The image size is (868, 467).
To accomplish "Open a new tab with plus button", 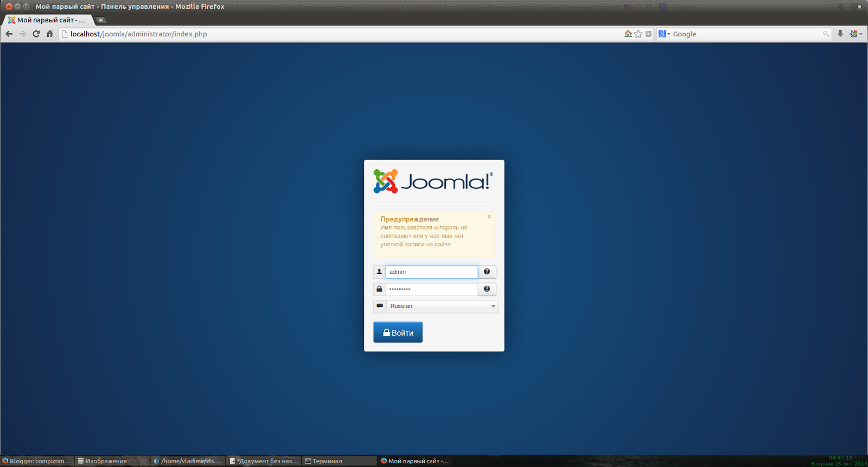I will [101, 20].
